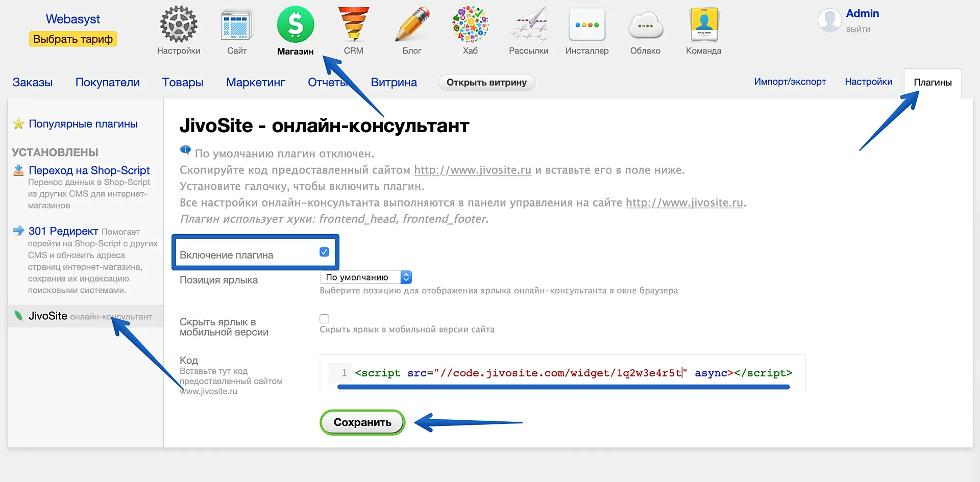
Task: Follow the jivosite.ru link after панели управления
Action: pyautogui.click(x=684, y=202)
